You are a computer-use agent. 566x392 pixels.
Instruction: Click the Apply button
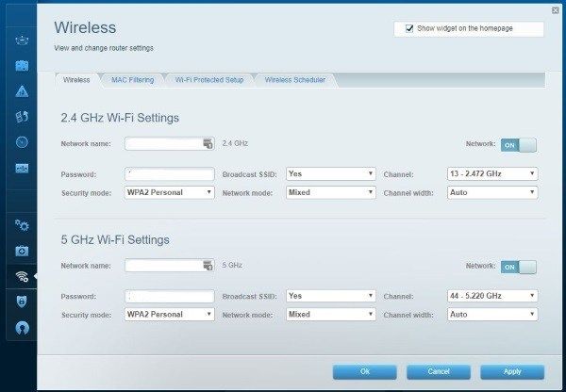tap(512, 371)
